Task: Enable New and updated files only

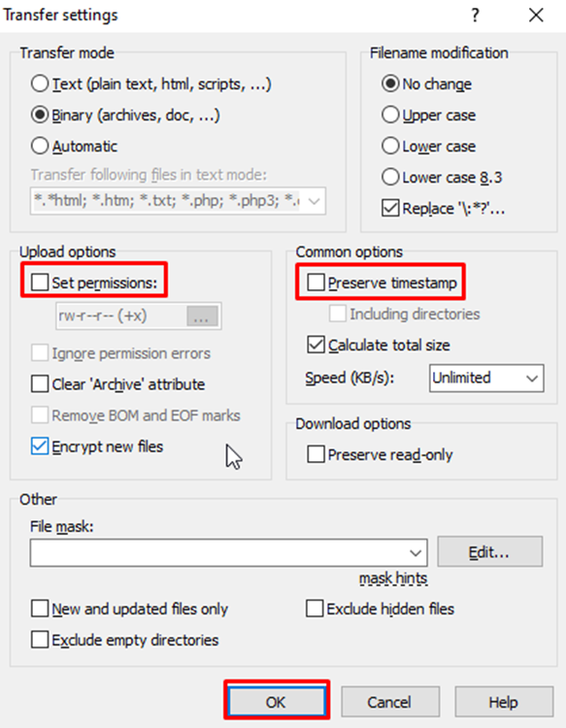Action: pyautogui.click(x=40, y=609)
